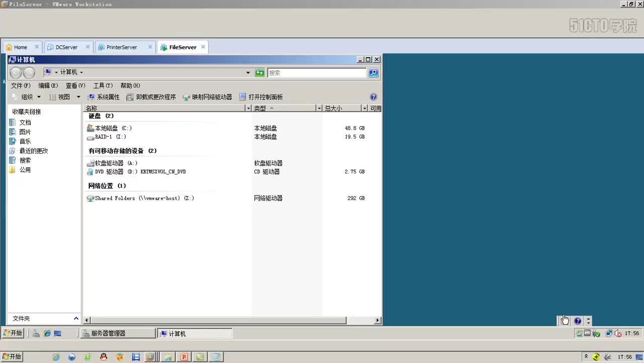Open the 文件(F) menu
The width and height of the screenshot is (644, 363).
[21, 86]
